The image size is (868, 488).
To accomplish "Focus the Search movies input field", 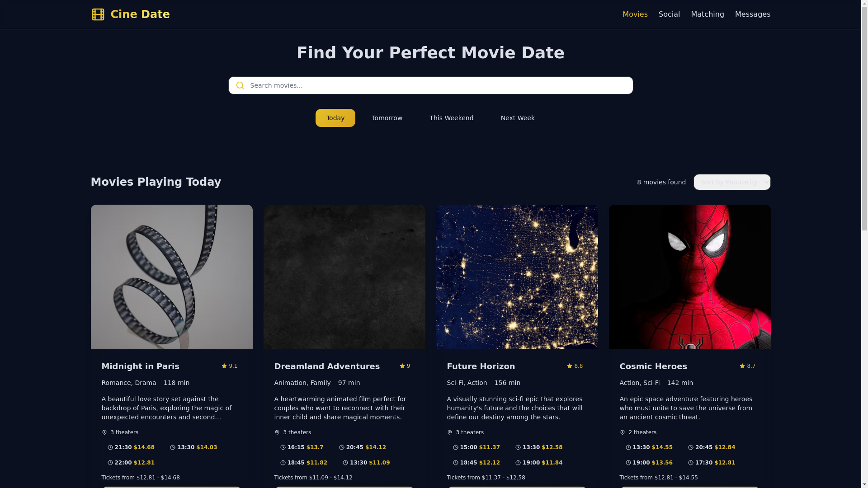I will [430, 85].
